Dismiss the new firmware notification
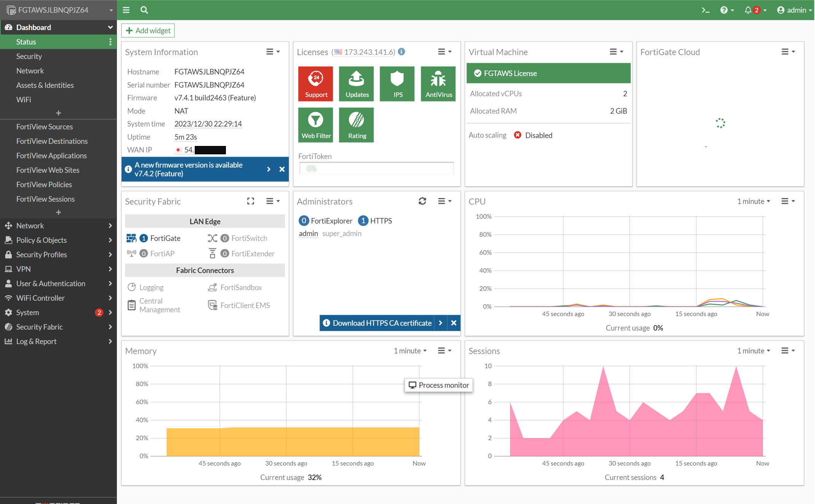Viewport: 815px width, 504px height. 282,169
